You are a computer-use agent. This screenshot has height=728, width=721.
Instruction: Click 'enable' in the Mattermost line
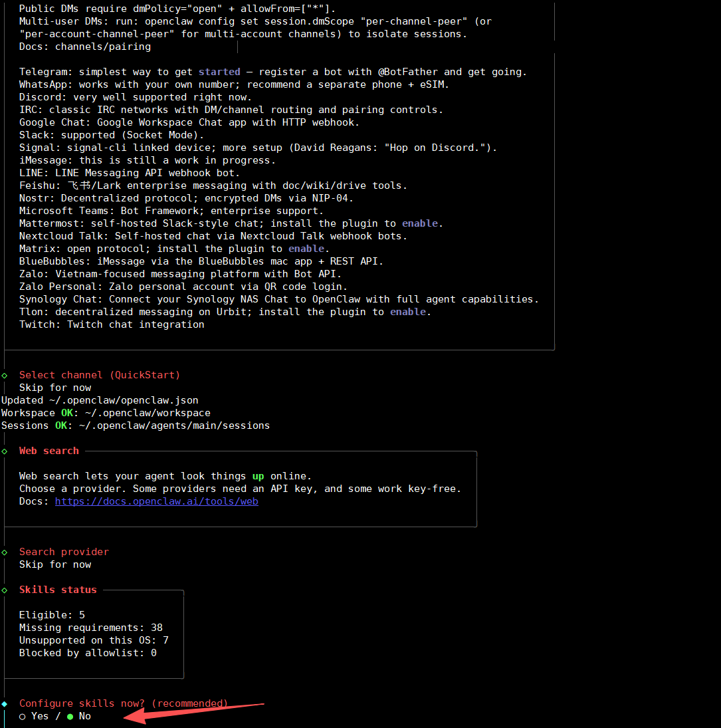click(x=420, y=223)
